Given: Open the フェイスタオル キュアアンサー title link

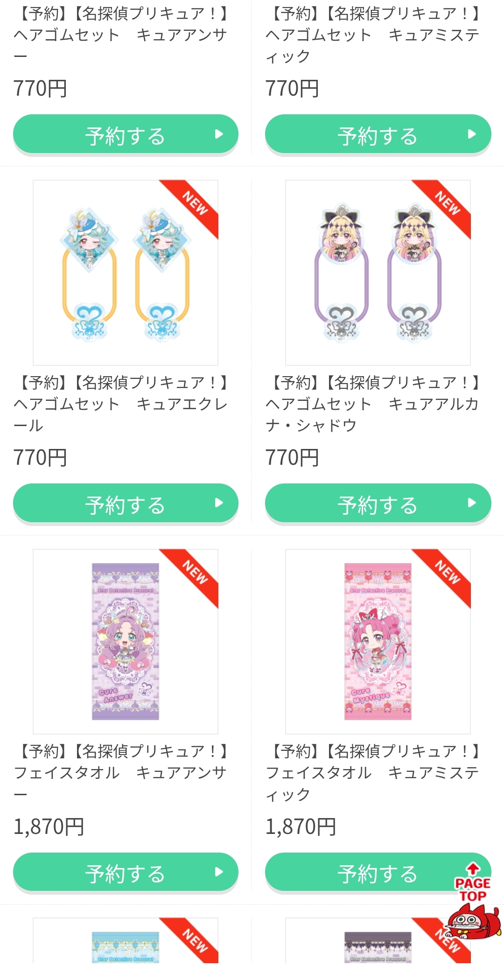Looking at the screenshot, I should [x=121, y=773].
